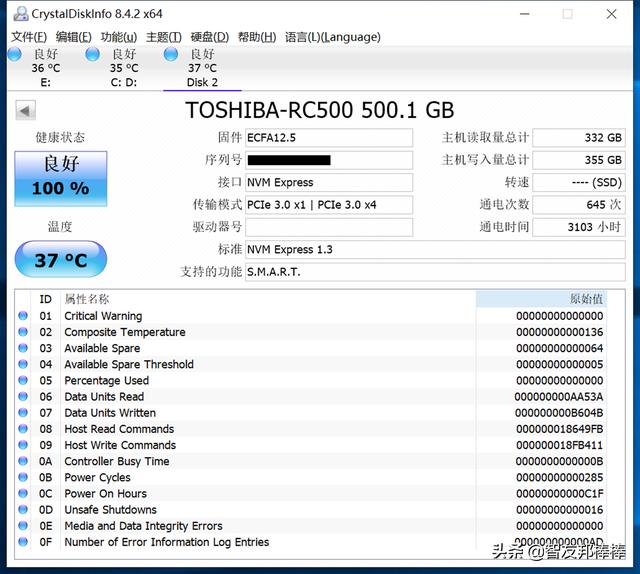Click the firmware field ECFA12.5

click(329, 138)
